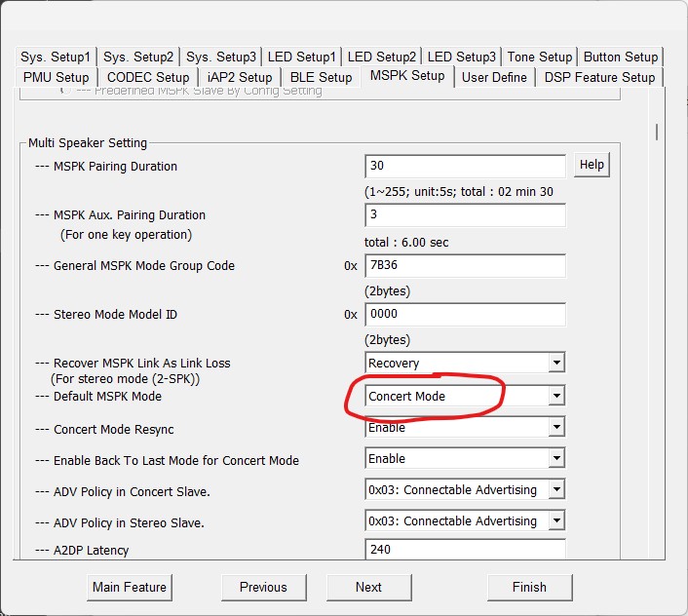688x616 pixels.
Task: Click the '--- A2DP Latency' label
Action: pyautogui.click(x=82, y=550)
